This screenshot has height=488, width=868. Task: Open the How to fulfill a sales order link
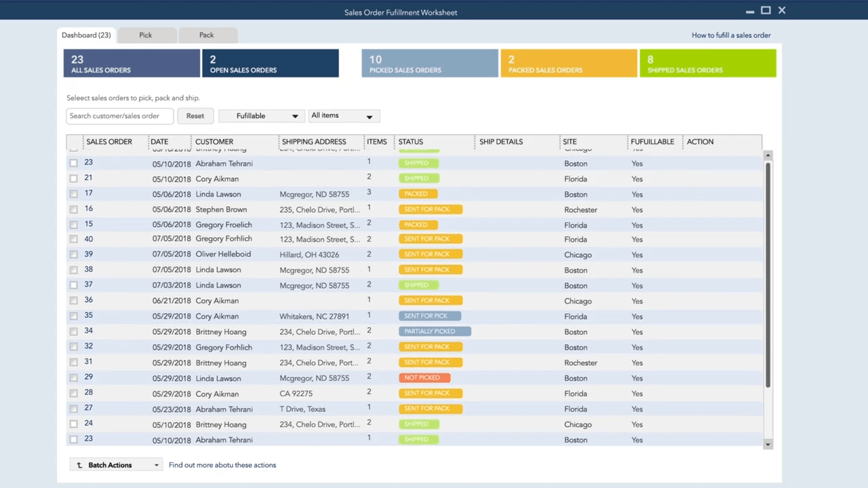(731, 35)
